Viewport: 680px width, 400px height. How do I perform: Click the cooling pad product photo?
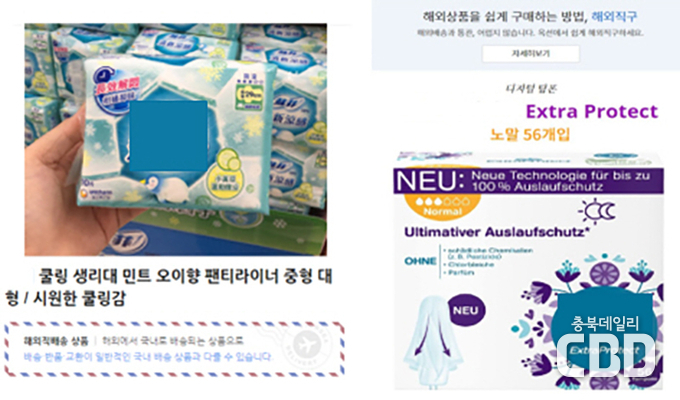[176, 139]
